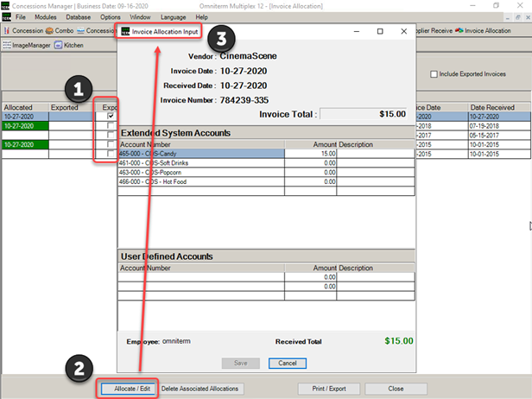Open the Concession toolbar icon
Viewport: 532px width, 399px height.
click(24, 30)
